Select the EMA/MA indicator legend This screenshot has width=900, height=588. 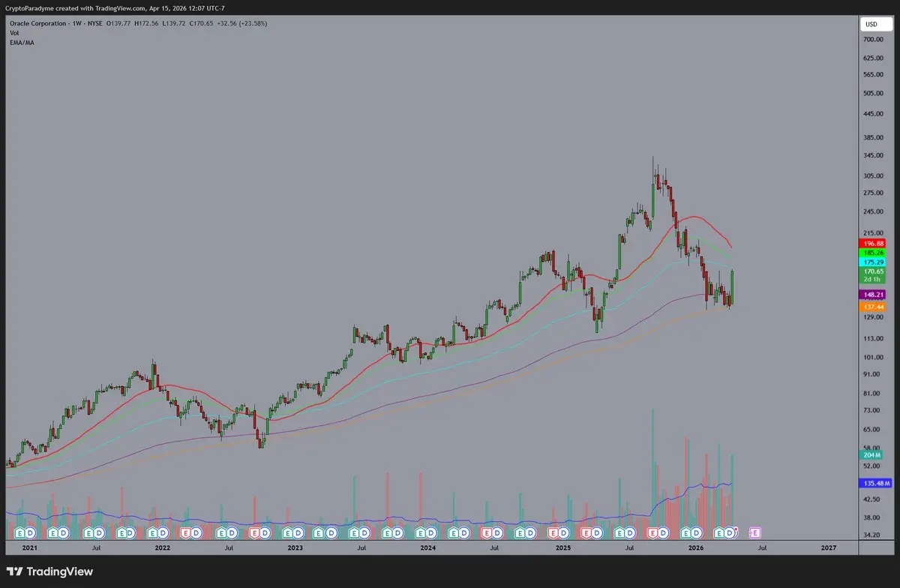[x=22, y=43]
